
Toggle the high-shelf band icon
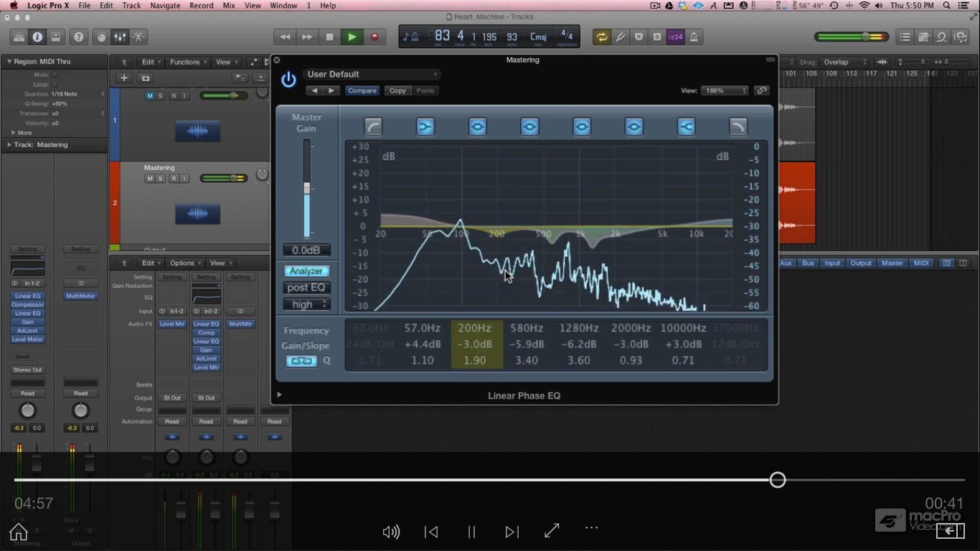click(x=686, y=127)
